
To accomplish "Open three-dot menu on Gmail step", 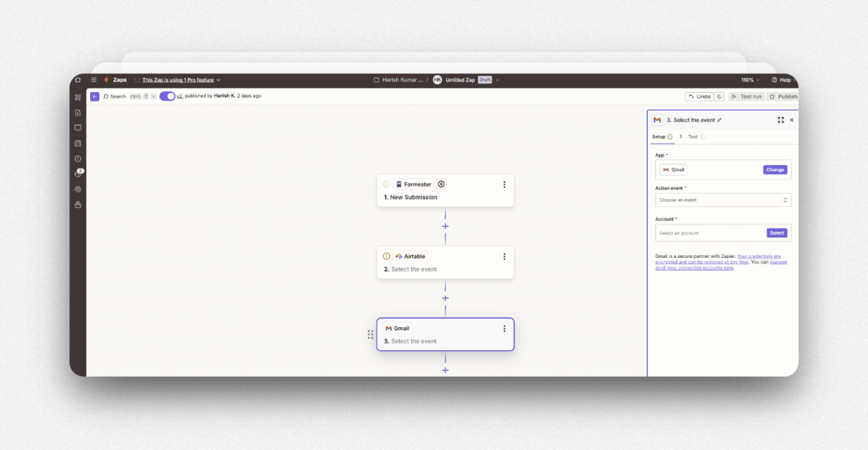I will pyautogui.click(x=504, y=329).
